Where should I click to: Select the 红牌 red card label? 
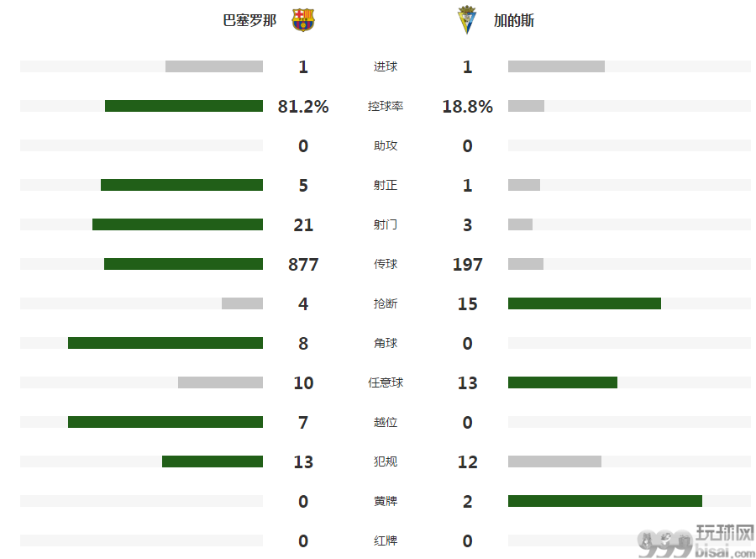click(x=386, y=541)
